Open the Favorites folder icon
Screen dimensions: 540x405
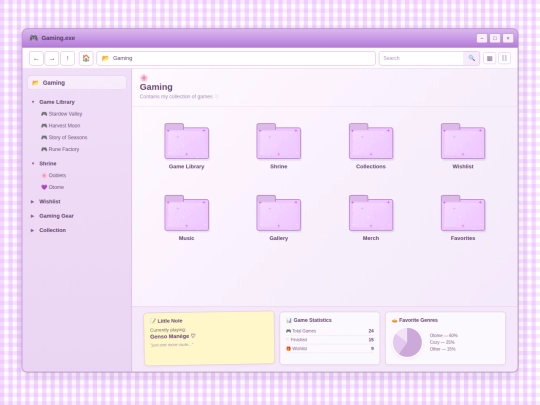[463, 213]
